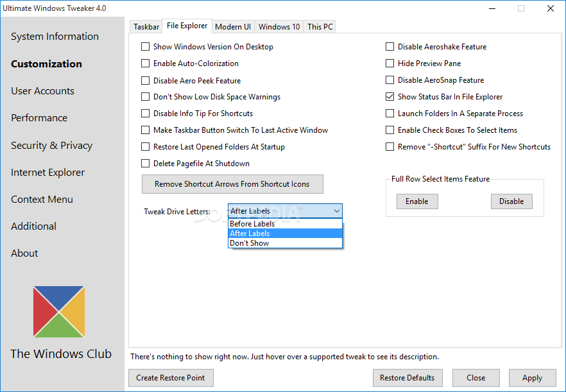Go to Performance section
Screen dimensions: 566x392
[x=39, y=118]
